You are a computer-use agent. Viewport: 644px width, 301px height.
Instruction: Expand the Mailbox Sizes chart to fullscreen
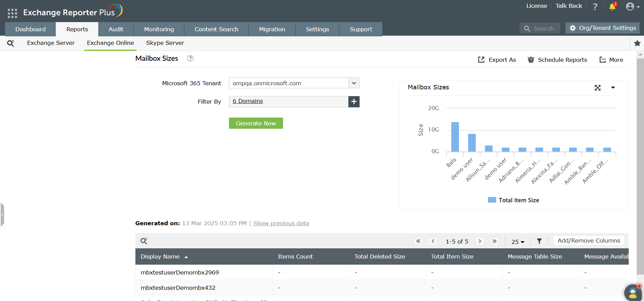tap(597, 88)
